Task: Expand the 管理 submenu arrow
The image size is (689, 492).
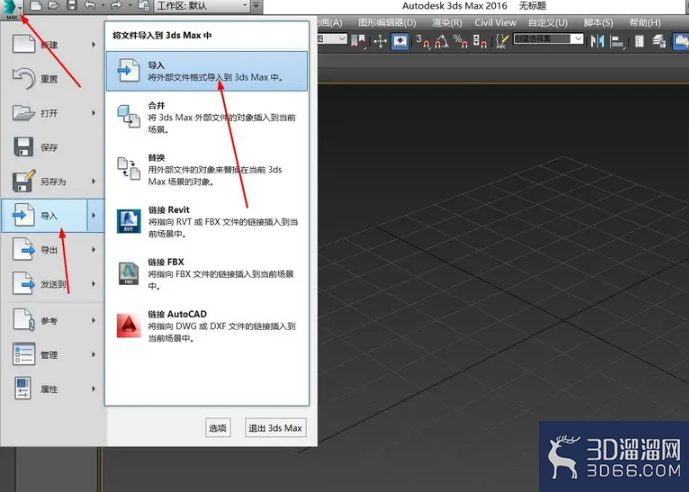Action: 94,355
